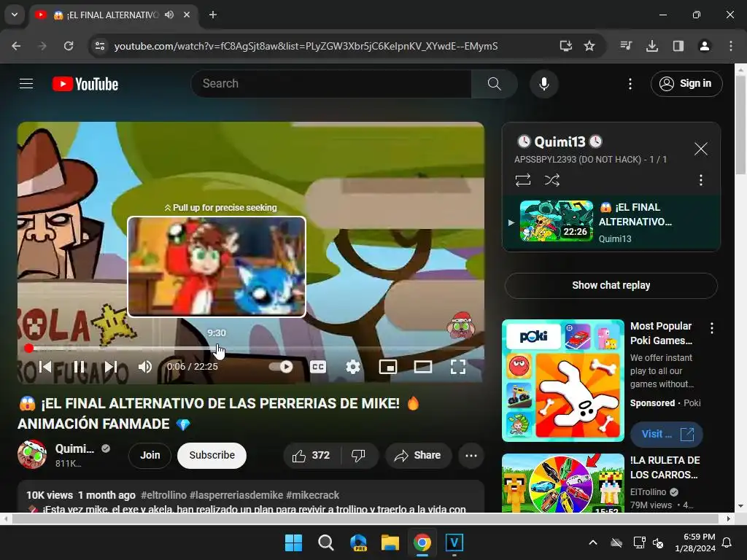Go back in browser history
This screenshot has width=747, height=560.
click(x=16, y=46)
